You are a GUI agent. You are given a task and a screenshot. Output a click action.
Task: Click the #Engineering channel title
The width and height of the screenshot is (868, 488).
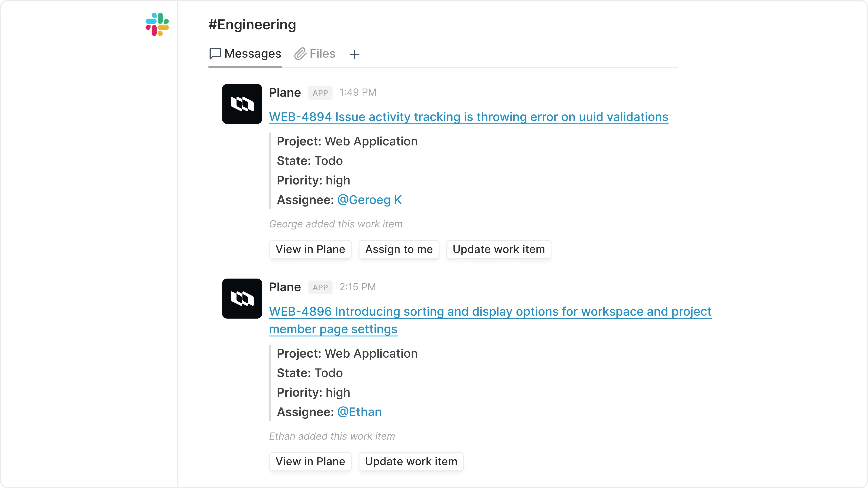pyautogui.click(x=252, y=24)
